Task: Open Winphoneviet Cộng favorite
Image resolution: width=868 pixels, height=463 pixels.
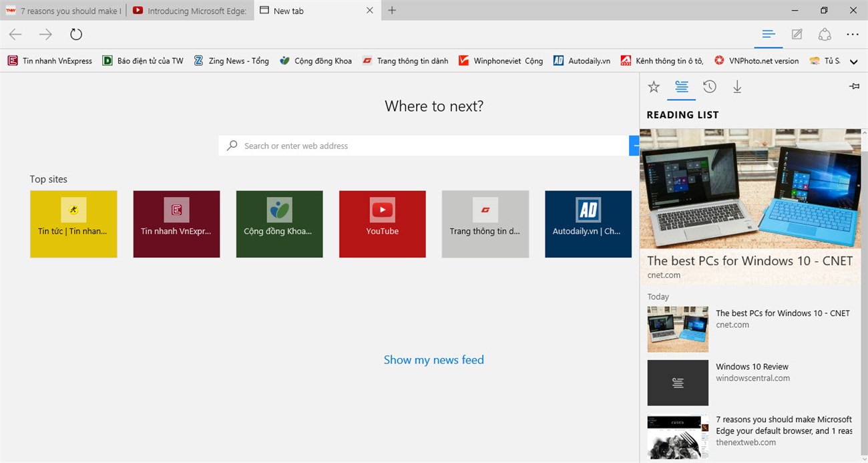Action: click(501, 61)
